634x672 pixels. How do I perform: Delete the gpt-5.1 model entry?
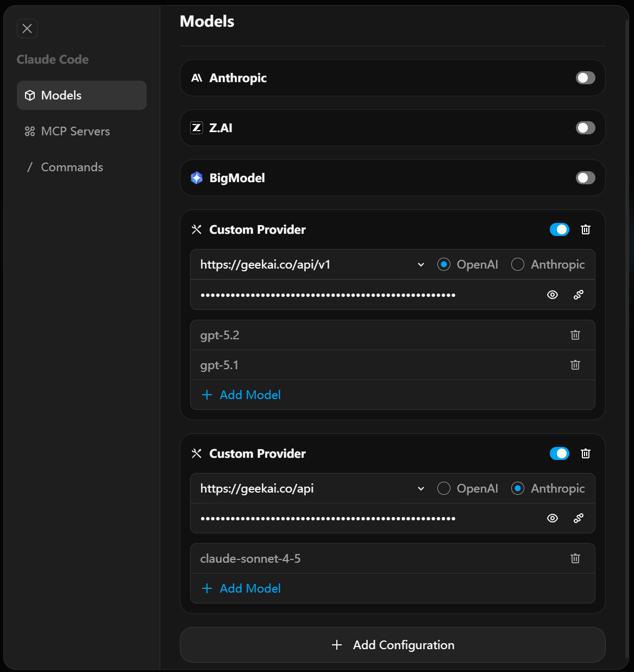click(x=575, y=365)
